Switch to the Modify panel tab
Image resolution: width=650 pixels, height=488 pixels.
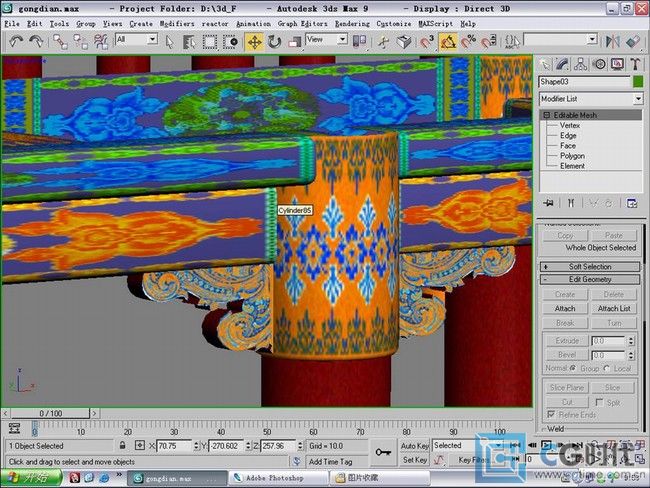tap(562, 64)
